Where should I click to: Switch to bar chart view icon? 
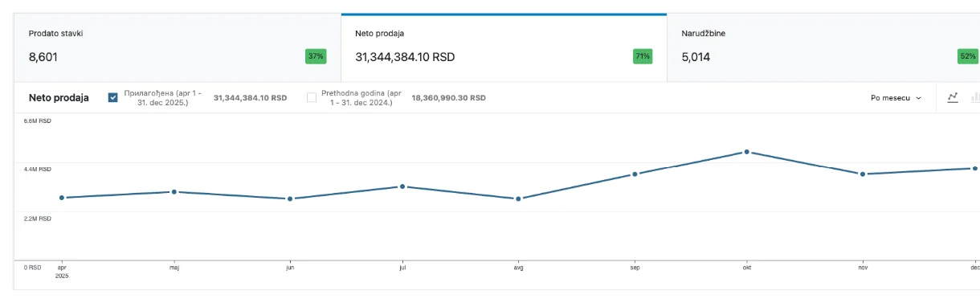coord(975,97)
